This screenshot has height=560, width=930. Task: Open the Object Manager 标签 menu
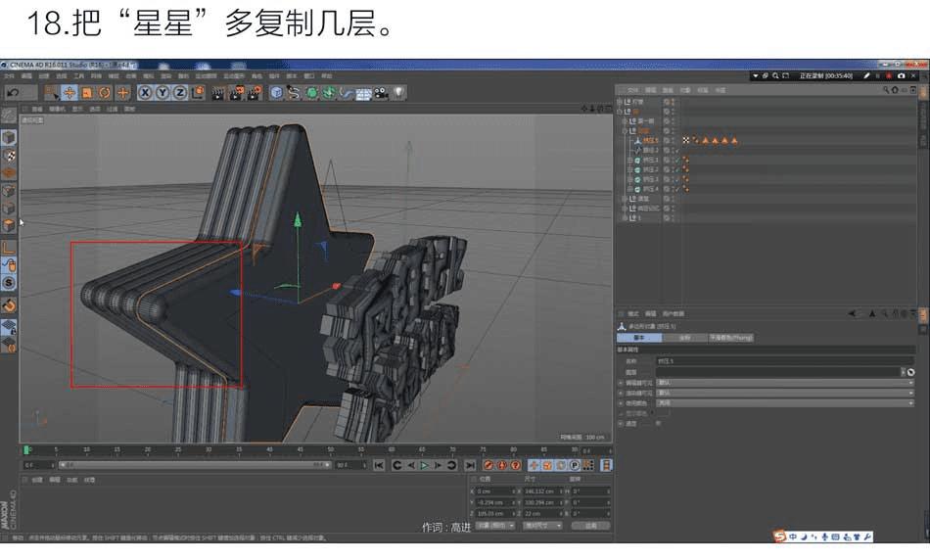point(703,90)
